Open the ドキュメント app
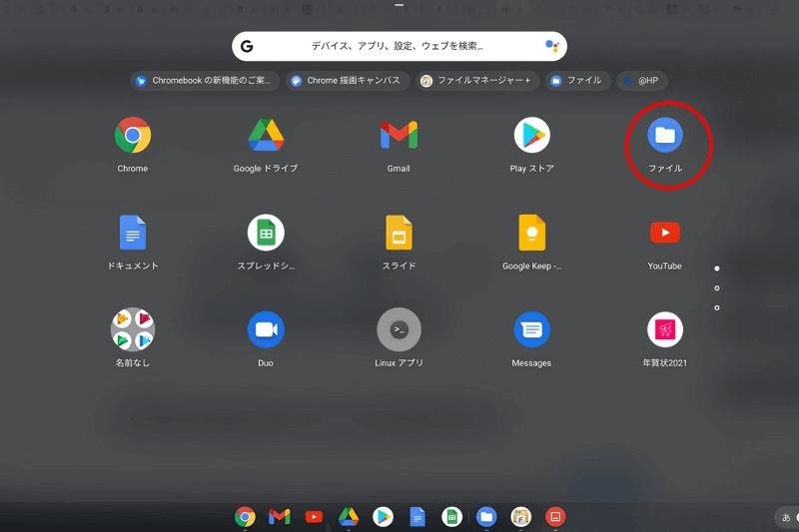The width and height of the screenshot is (799, 532). 133,233
